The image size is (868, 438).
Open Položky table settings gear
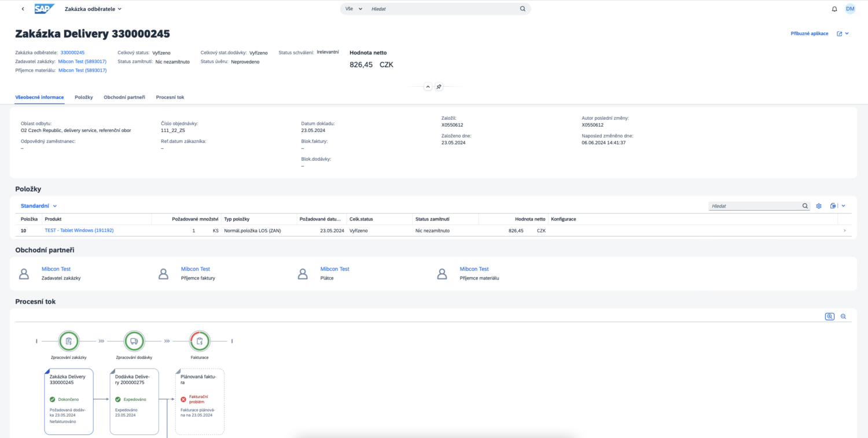(x=819, y=206)
